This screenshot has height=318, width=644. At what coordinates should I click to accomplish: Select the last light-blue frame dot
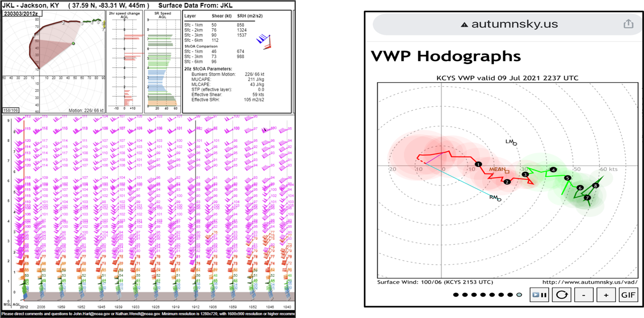coord(519,295)
